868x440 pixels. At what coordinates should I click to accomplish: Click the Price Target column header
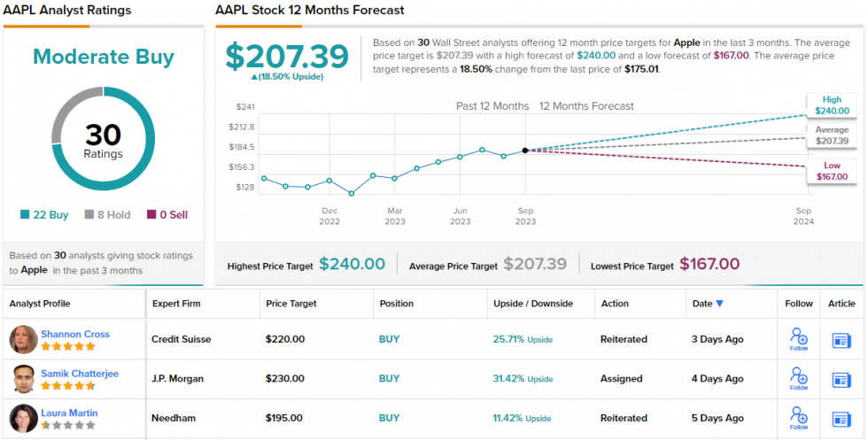pyautogui.click(x=291, y=304)
